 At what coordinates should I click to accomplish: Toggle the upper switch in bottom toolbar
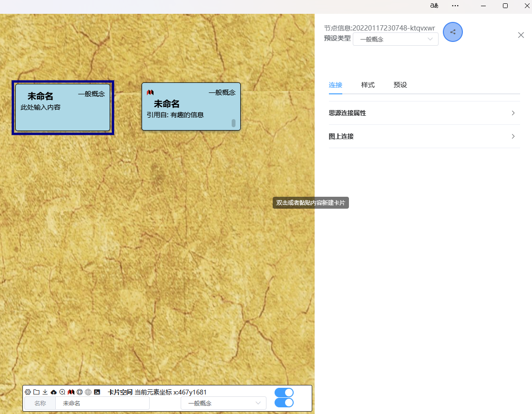click(x=284, y=392)
